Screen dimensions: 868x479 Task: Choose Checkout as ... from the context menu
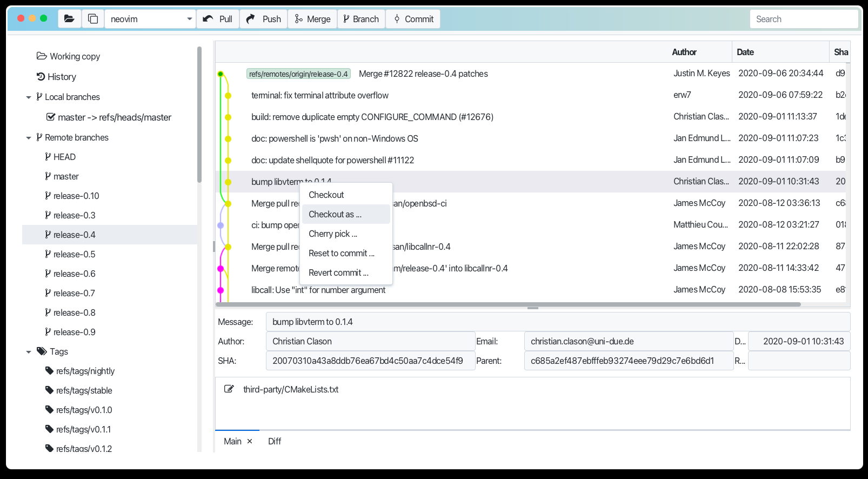click(346, 214)
